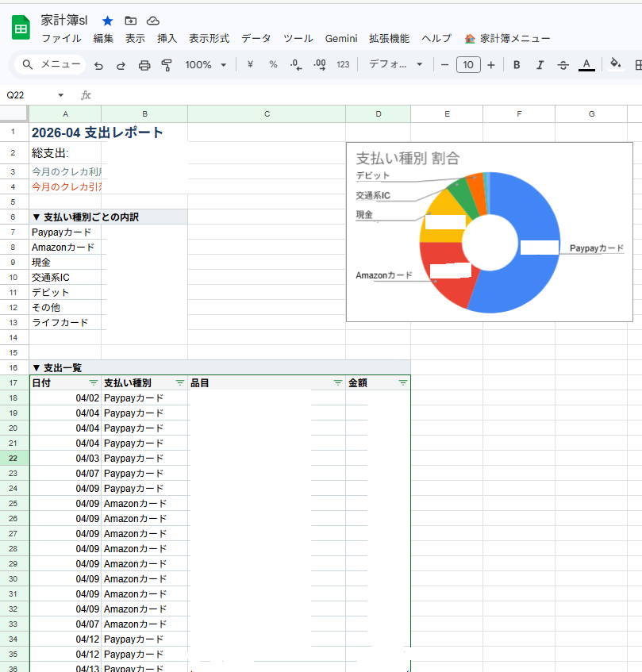Open the name box dropdown arrow

[x=61, y=95]
